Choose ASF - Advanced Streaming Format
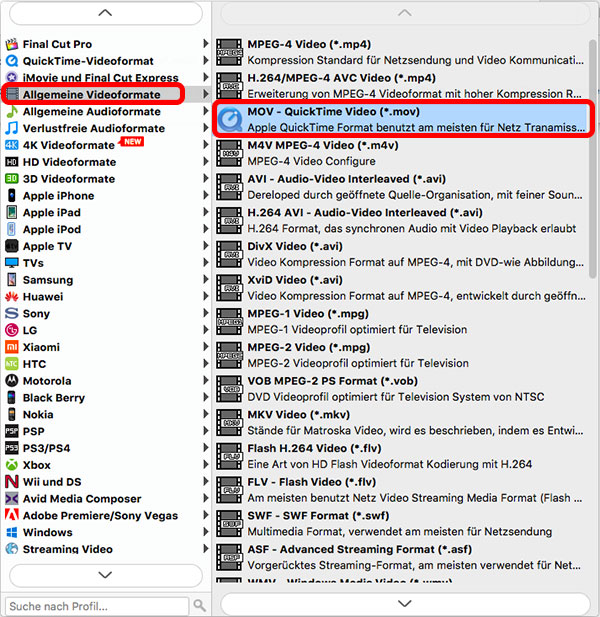The image size is (600, 617). pyautogui.click(x=401, y=557)
